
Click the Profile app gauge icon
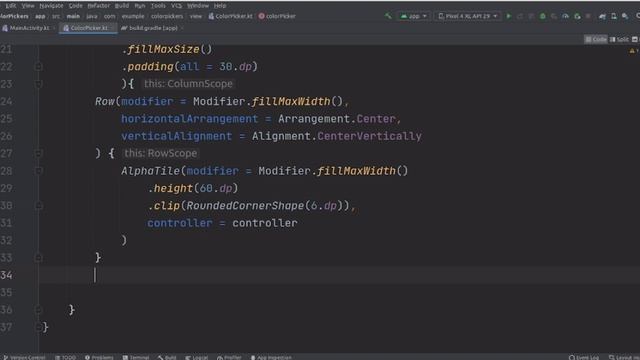(565, 16)
